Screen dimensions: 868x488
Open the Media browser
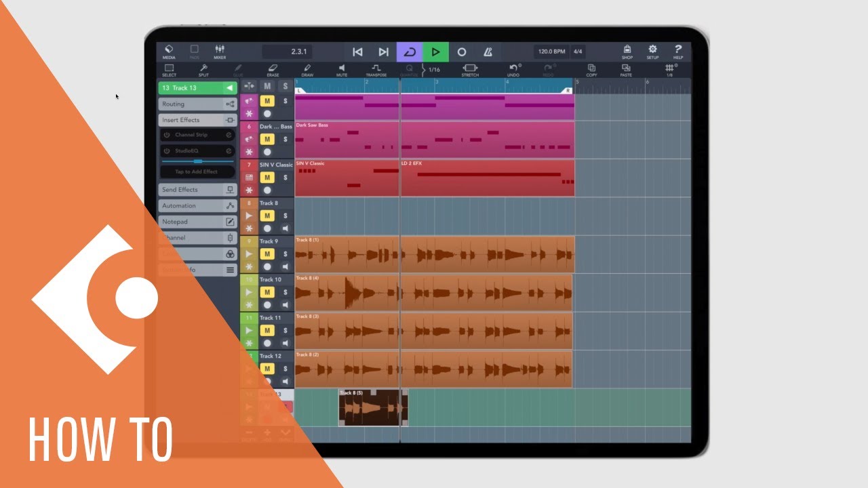click(169, 52)
